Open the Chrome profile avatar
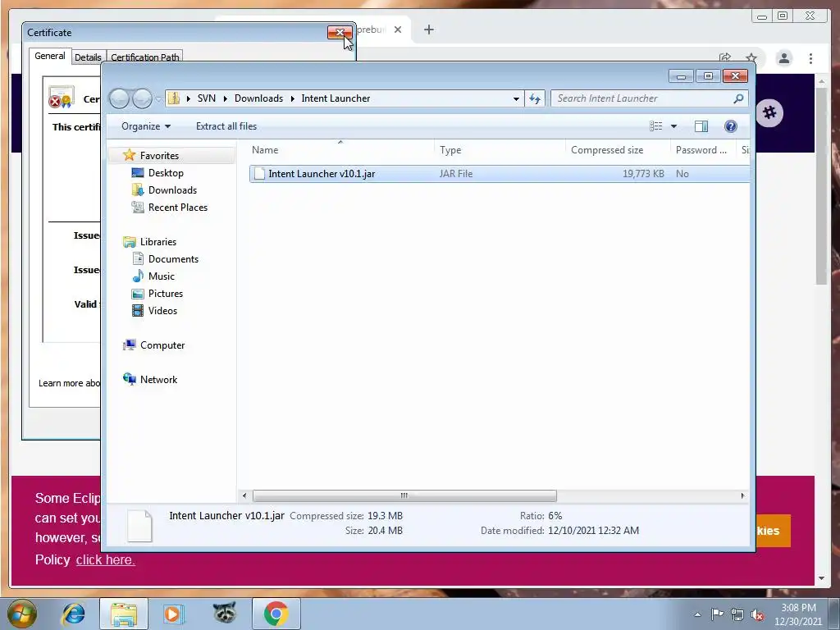This screenshot has width=840, height=630. (783, 58)
